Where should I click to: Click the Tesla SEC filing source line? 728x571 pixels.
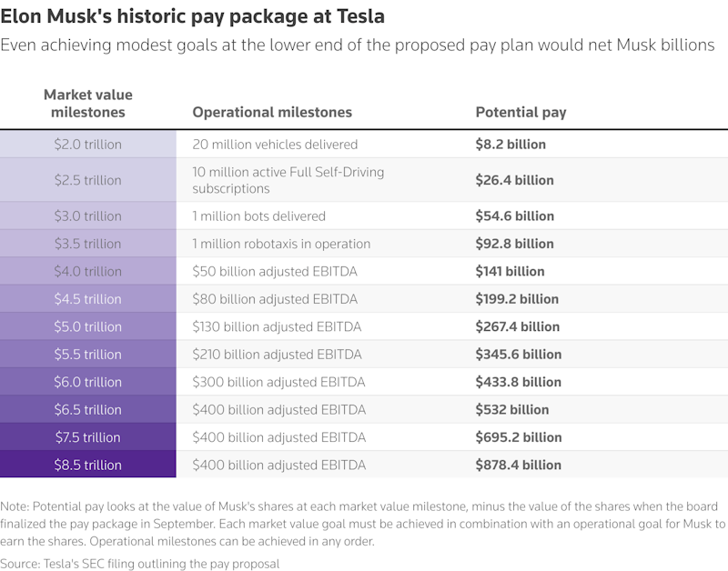140,564
